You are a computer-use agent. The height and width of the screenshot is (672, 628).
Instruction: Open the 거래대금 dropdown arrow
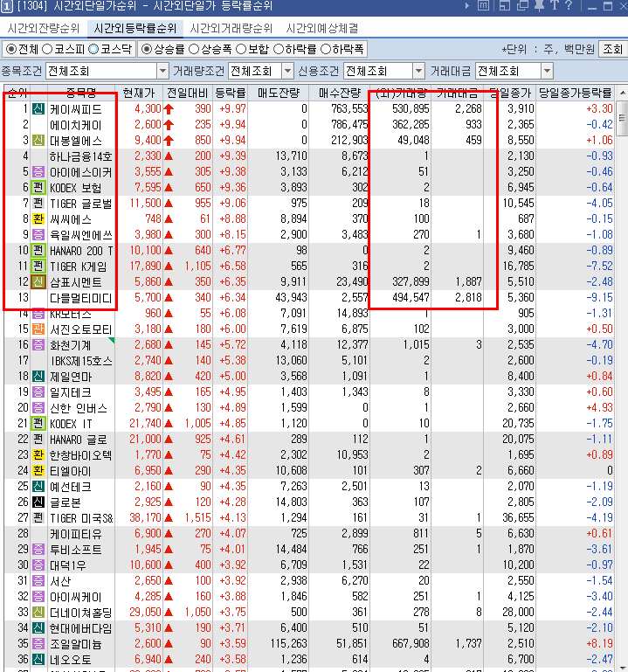point(547,71)
